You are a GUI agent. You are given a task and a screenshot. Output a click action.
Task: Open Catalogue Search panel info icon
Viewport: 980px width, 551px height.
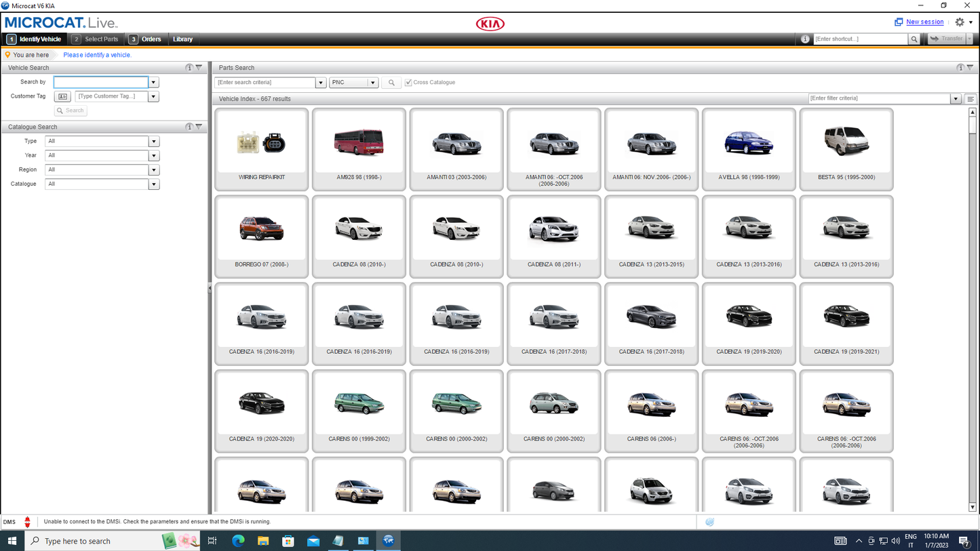[189, 127]
